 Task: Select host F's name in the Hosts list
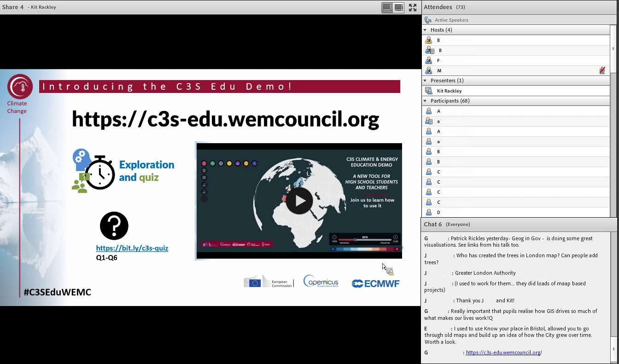[x=438, y=61]
